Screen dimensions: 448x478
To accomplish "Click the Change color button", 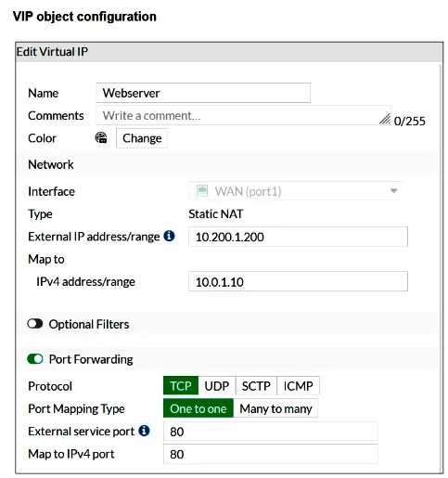I will pos(142,138).
